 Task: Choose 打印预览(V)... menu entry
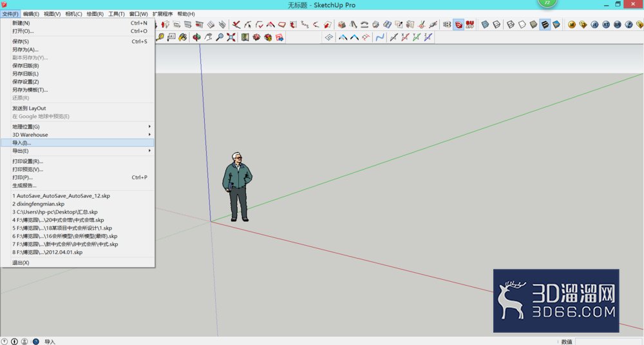(78, 170)
